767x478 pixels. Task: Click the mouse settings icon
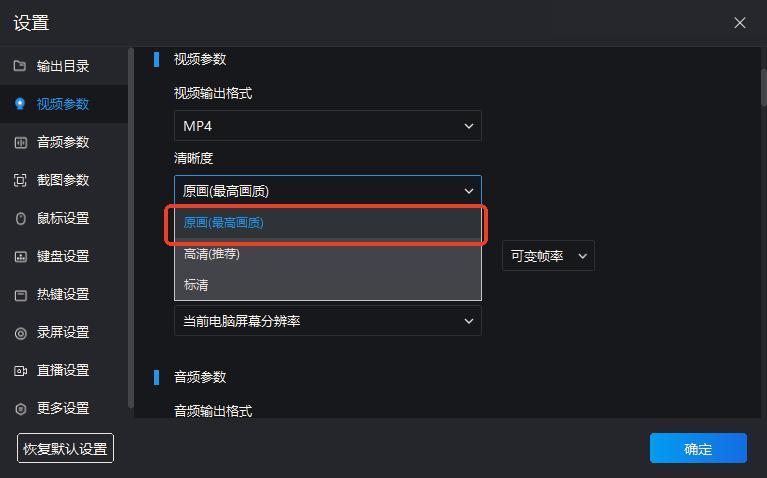(x=20, y=218)
